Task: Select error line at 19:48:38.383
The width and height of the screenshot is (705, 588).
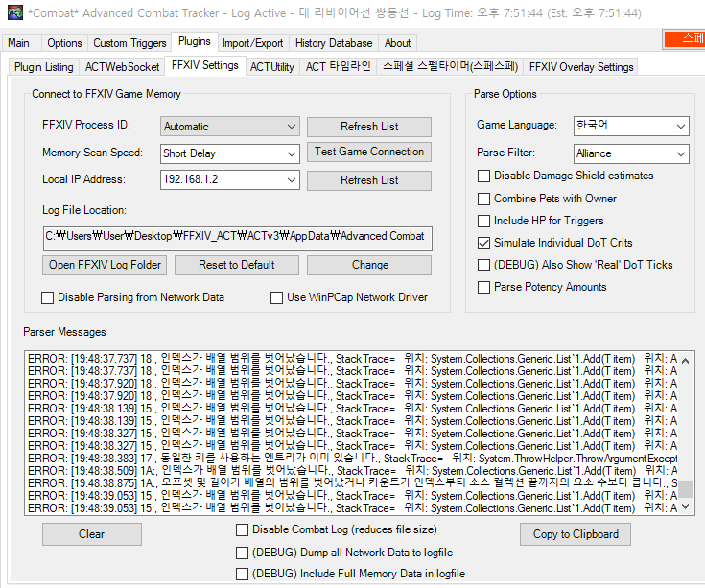Action: (351, 459)
